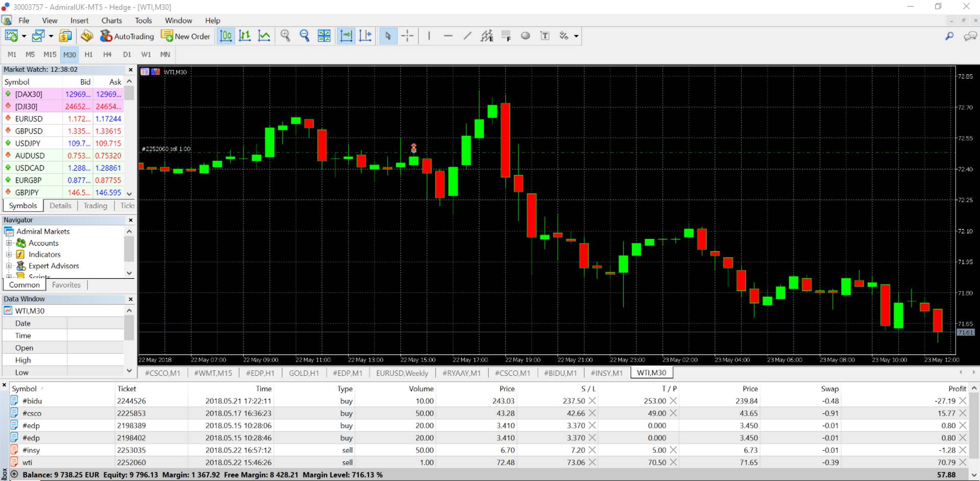Insert a text label tool
This screenshot has width=980, height=481.
click(545, 36)
